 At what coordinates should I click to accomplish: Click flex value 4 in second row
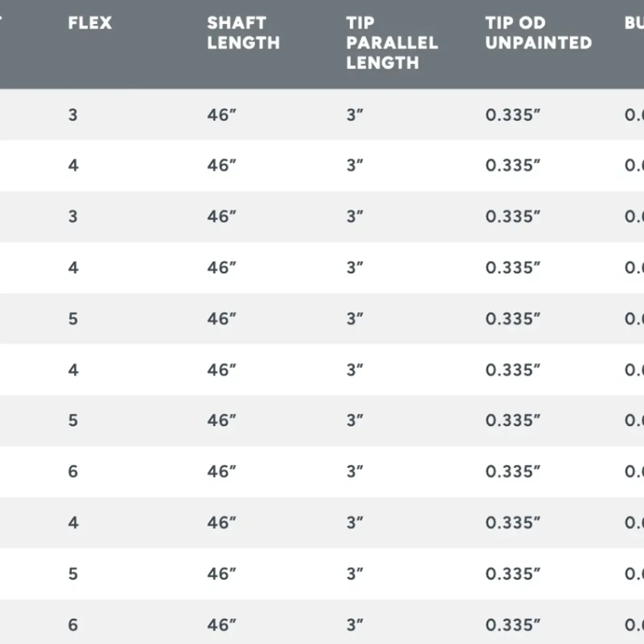[x=73, y=165]
